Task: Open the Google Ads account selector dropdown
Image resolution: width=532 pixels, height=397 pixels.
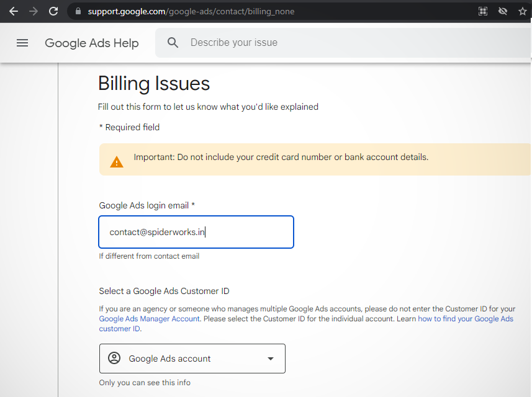Action: [192, 358]
